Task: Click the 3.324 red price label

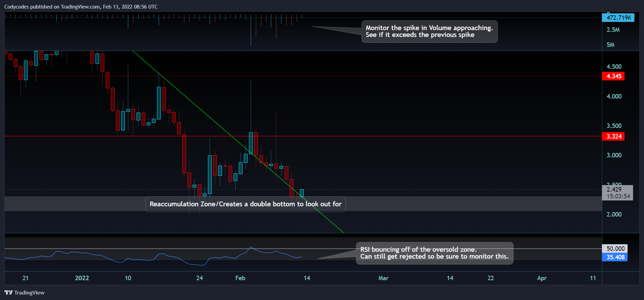Action: click(613, 136)
